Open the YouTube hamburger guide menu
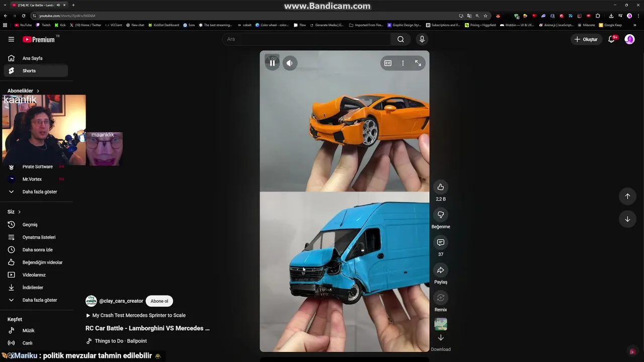The image size is (644, 362). coord(11,39)
